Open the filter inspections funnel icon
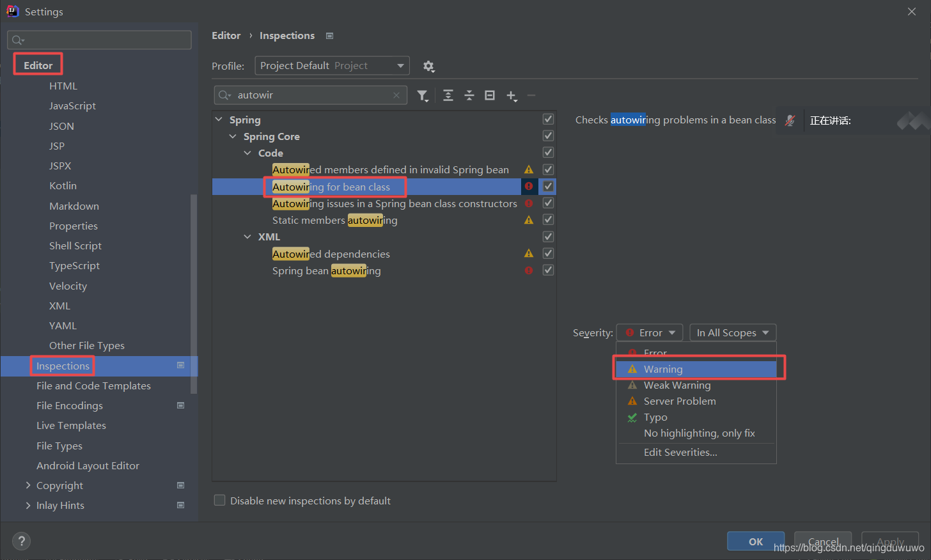 tap(423, 95)
